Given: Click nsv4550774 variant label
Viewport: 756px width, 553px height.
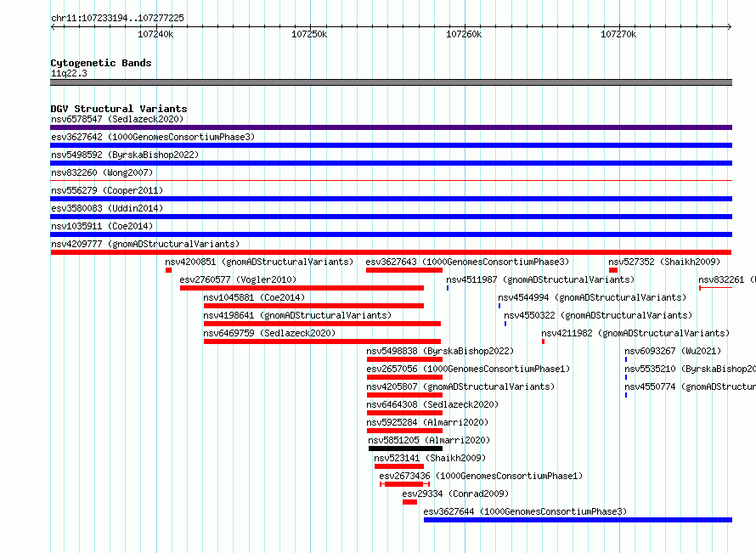Looking at the screenshot, I should (691, 387).
